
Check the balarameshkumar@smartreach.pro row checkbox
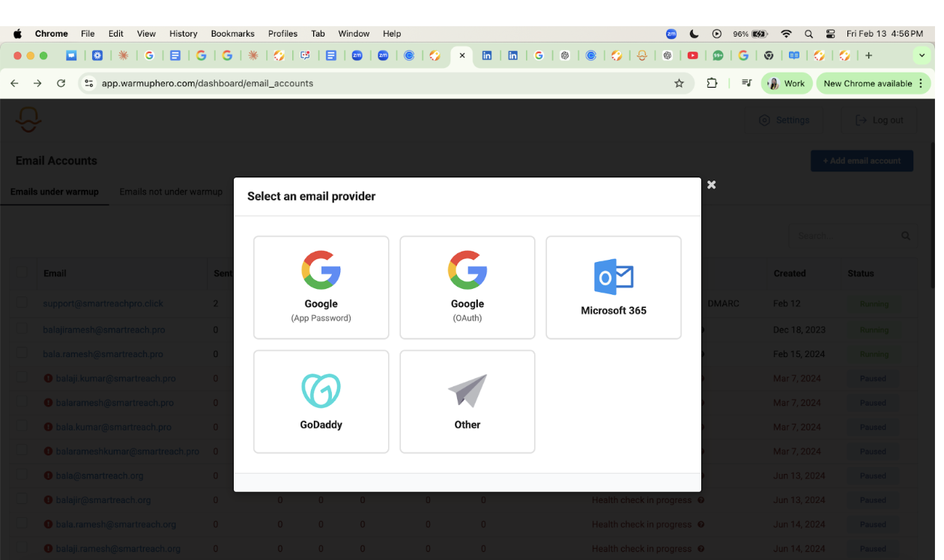pos(22,450)
